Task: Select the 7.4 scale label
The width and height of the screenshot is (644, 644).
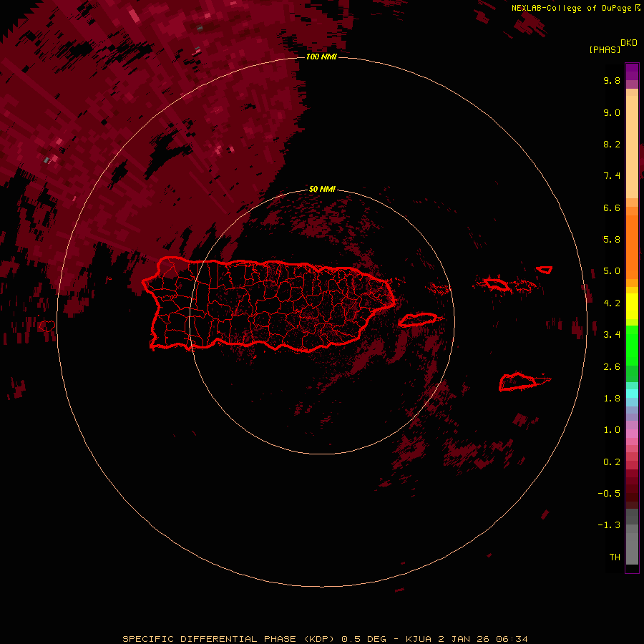Action: 612,176
